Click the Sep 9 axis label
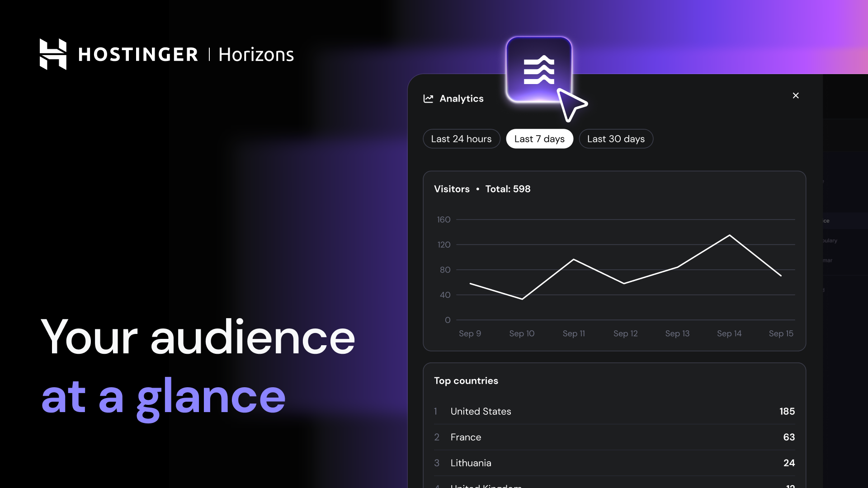The height and width of the screenshot is (488, 868). pyautogui.click(x=470, y=333)
